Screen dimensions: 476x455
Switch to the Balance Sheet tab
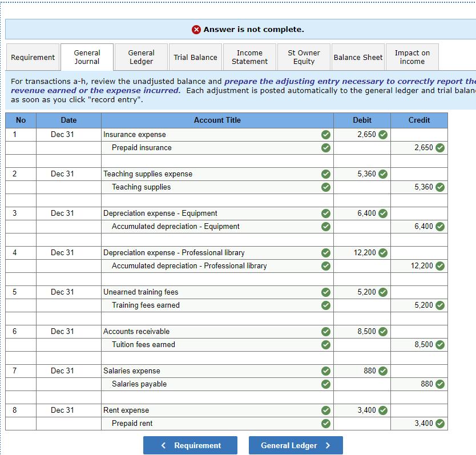click(358, 57)
